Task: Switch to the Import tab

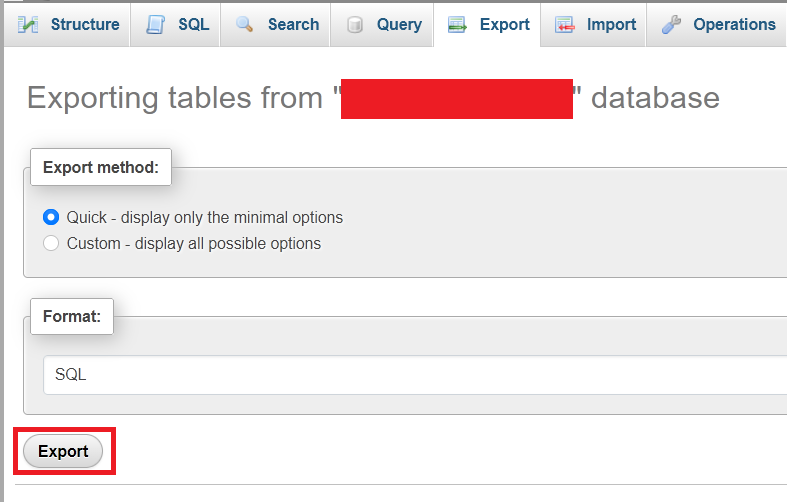Action: [x=611, y=24]
